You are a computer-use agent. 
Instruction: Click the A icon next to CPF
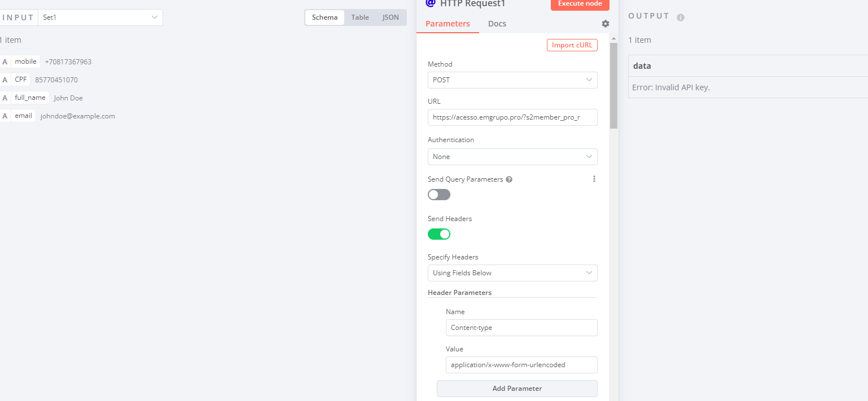click(5, 80)
